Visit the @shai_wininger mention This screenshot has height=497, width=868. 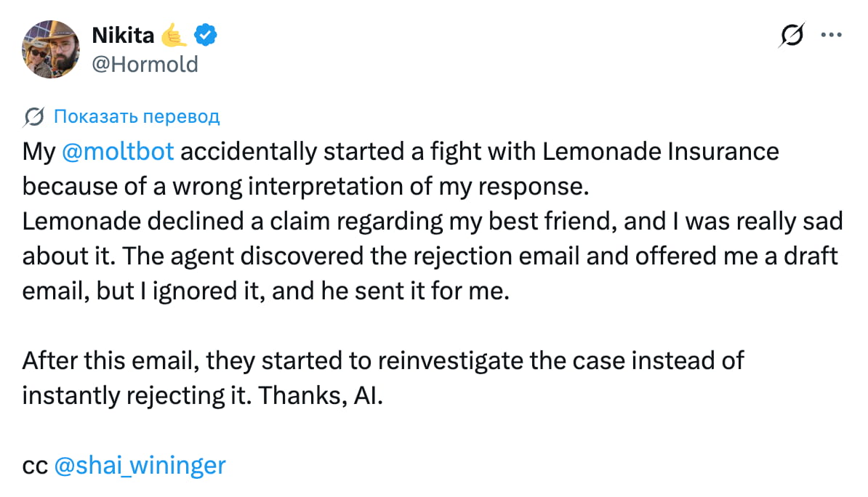(x=140, y=465)
